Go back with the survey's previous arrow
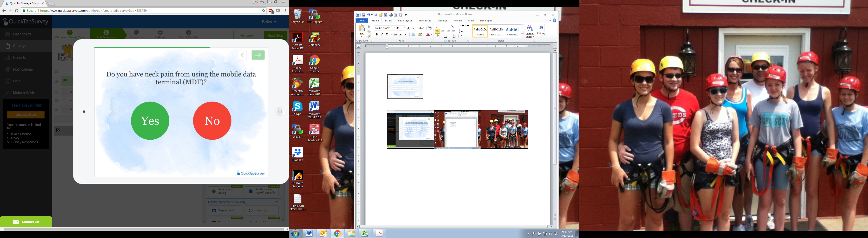 point(242,55)
